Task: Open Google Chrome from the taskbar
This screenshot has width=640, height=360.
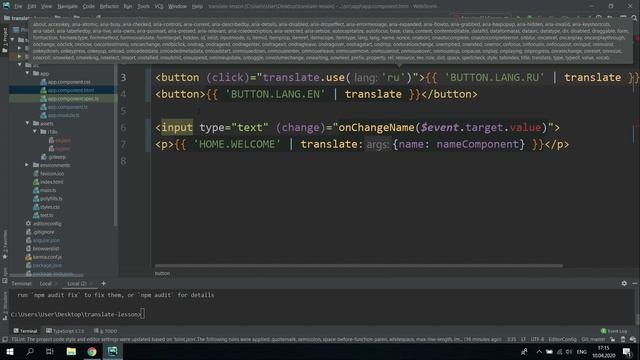Action: click(92, 351)
